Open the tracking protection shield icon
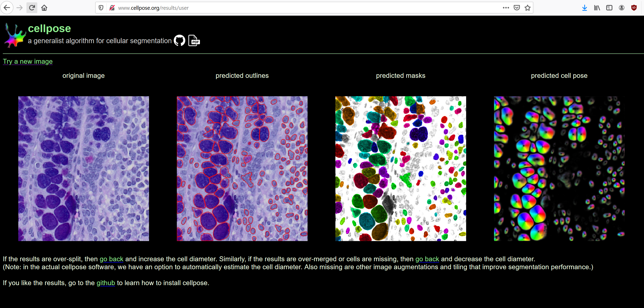This screenshot has width=644, height=308. pos(101,8)
